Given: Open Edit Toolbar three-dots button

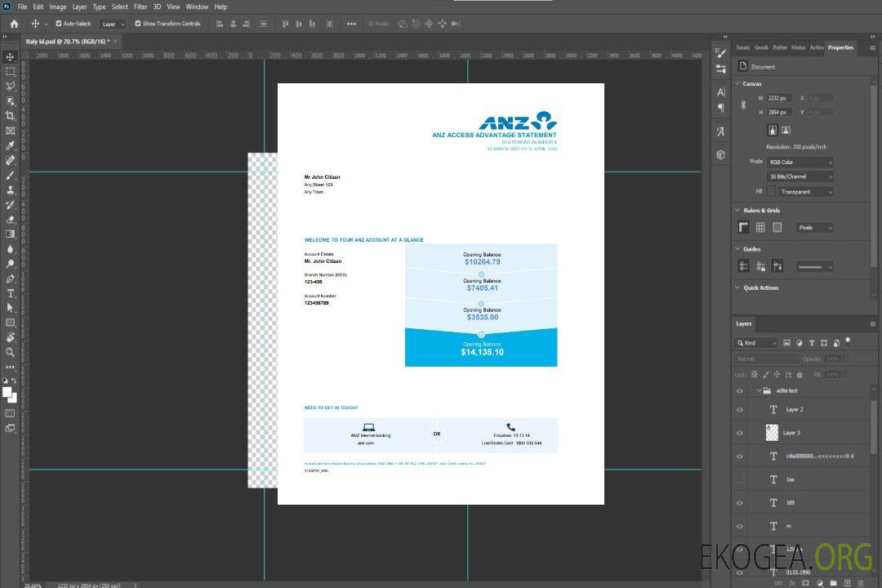Looking at the screenshot, I should click(x=10, y=367).
